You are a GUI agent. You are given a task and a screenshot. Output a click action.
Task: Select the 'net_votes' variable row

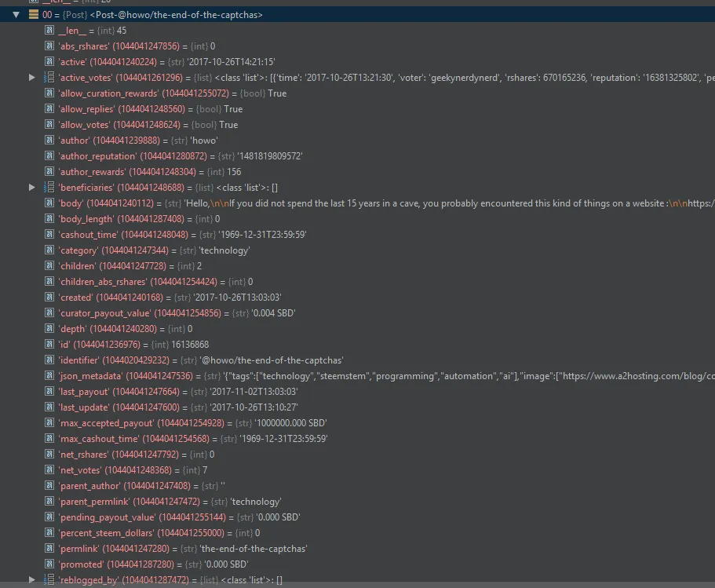pyautogui.click(x=358, y=470)
